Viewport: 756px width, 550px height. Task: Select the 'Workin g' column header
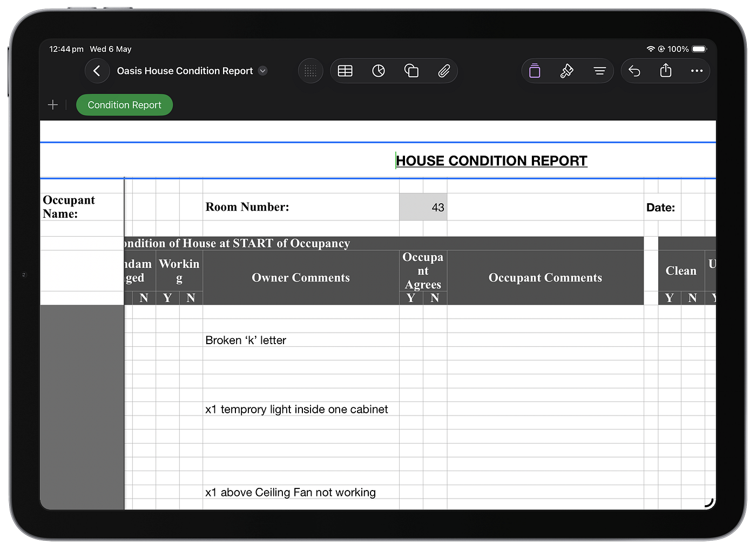point(179,271)
